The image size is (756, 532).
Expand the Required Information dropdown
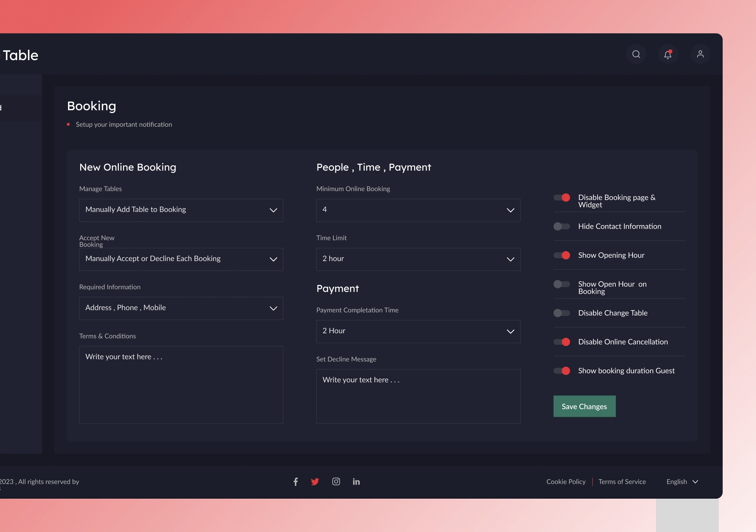click(x=181, y=308)
